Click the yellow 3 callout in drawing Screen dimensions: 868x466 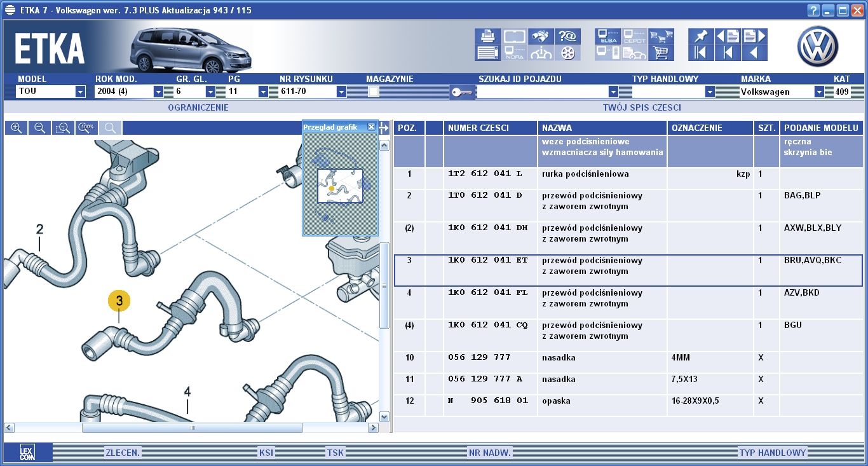click(119, 300)
